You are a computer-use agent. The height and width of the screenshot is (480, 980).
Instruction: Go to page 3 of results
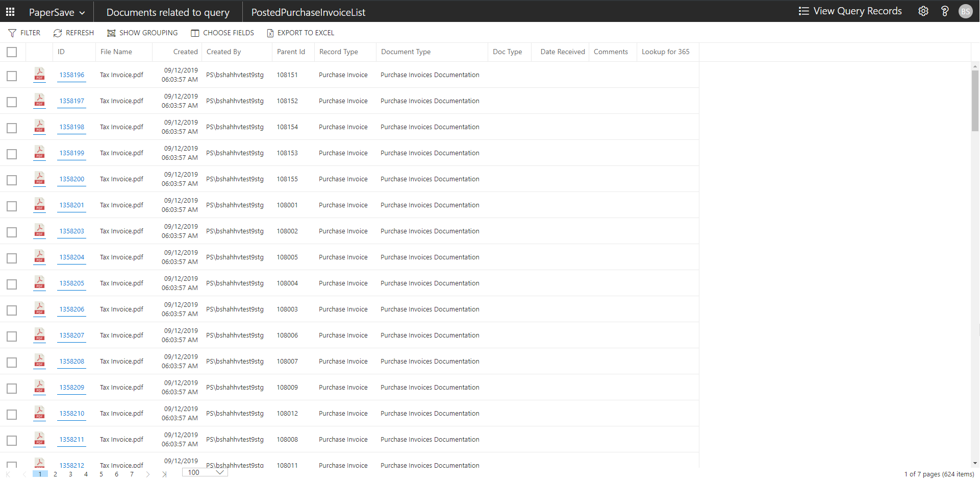(x=70, y=474)
